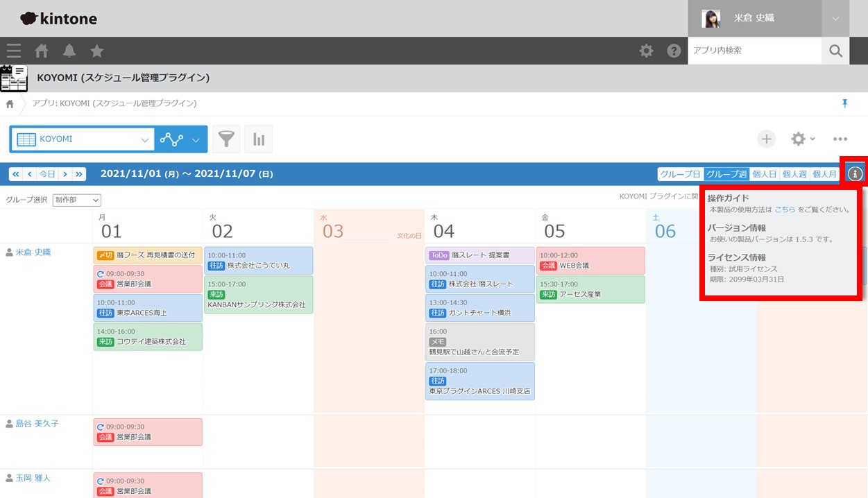
Task: Open the KANBANサンプリング株式会社 event
Action: (x=259, y=295)
